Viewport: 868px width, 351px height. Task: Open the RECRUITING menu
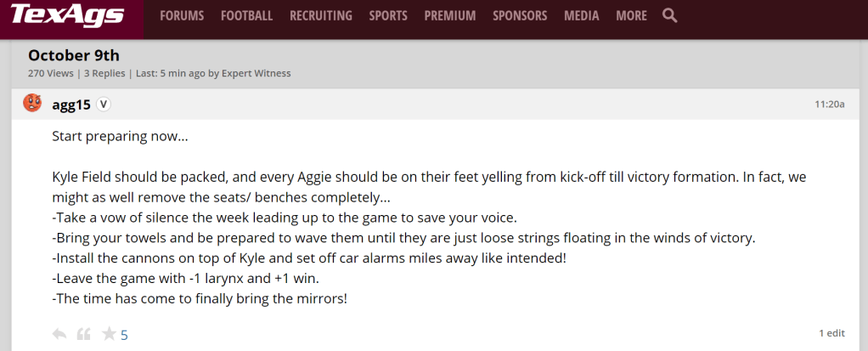320,15
